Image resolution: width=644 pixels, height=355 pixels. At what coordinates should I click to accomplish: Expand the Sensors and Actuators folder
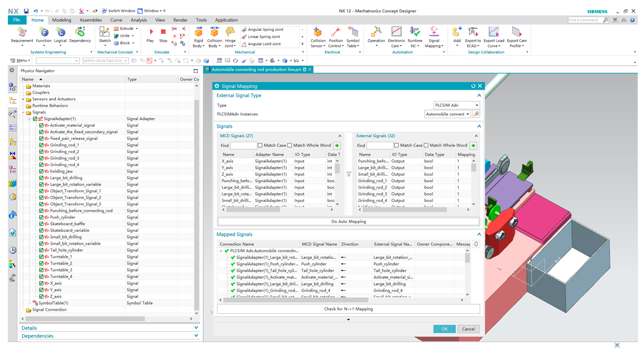tap(23, 99)
